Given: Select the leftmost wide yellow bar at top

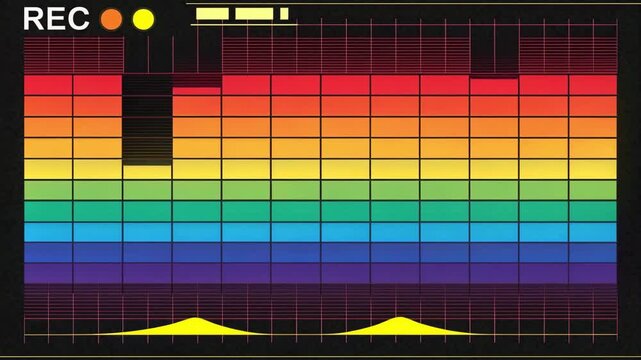Looking at the screenshot, I should click(x=212, y=14).
